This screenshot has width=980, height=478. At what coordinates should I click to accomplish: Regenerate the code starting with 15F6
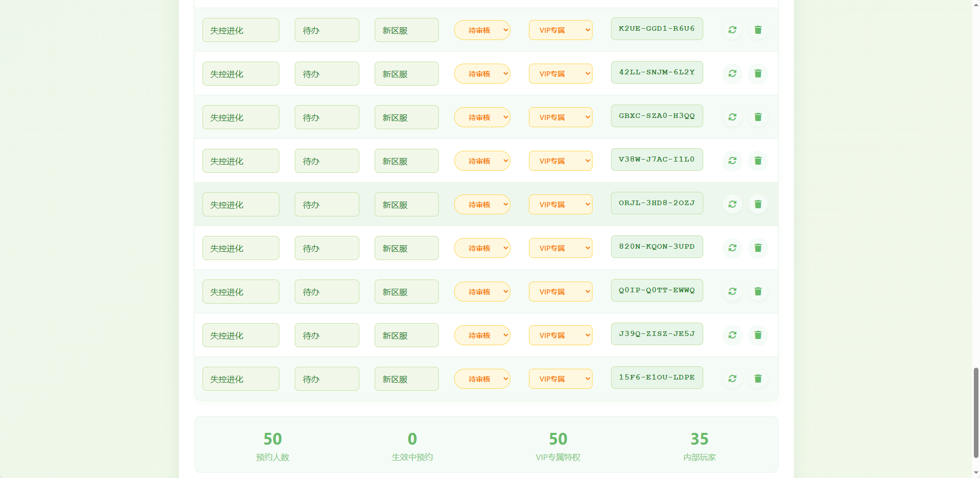point(732,379)
